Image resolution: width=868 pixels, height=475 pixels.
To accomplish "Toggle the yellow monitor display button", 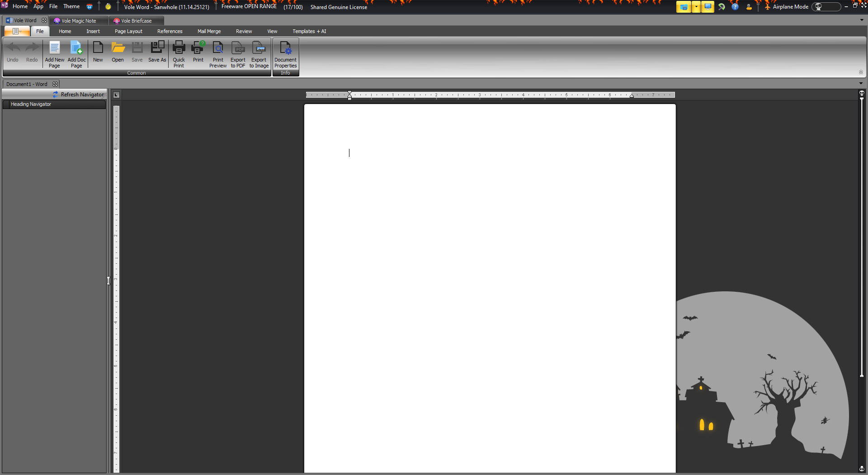I will [x=708, y=7].
